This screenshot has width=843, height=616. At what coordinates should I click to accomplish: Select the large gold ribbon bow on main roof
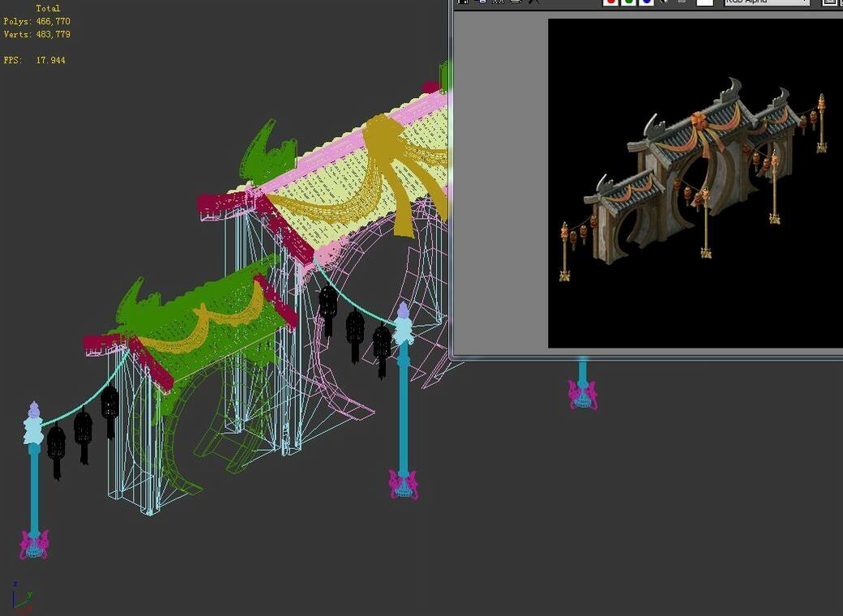pyautogui.click(x=384, y=139)
